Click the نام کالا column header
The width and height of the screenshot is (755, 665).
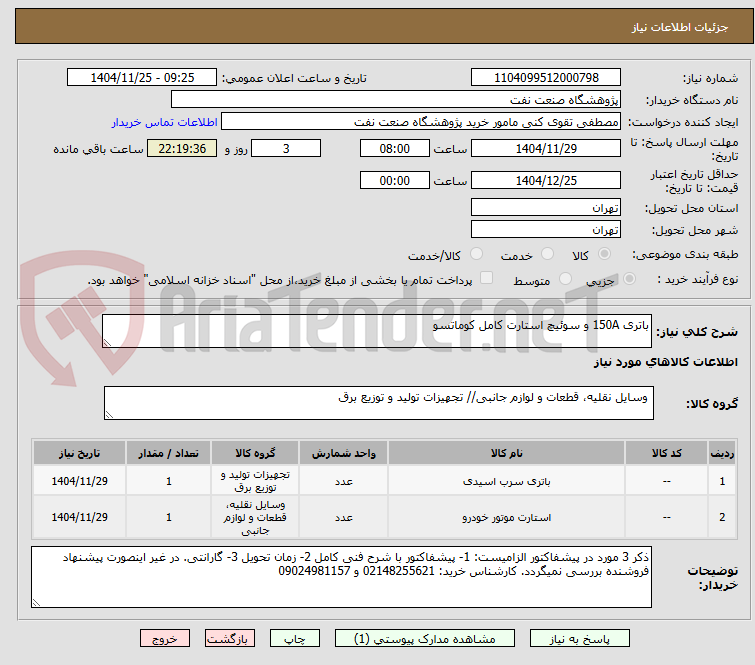click(x=507, y=453)
